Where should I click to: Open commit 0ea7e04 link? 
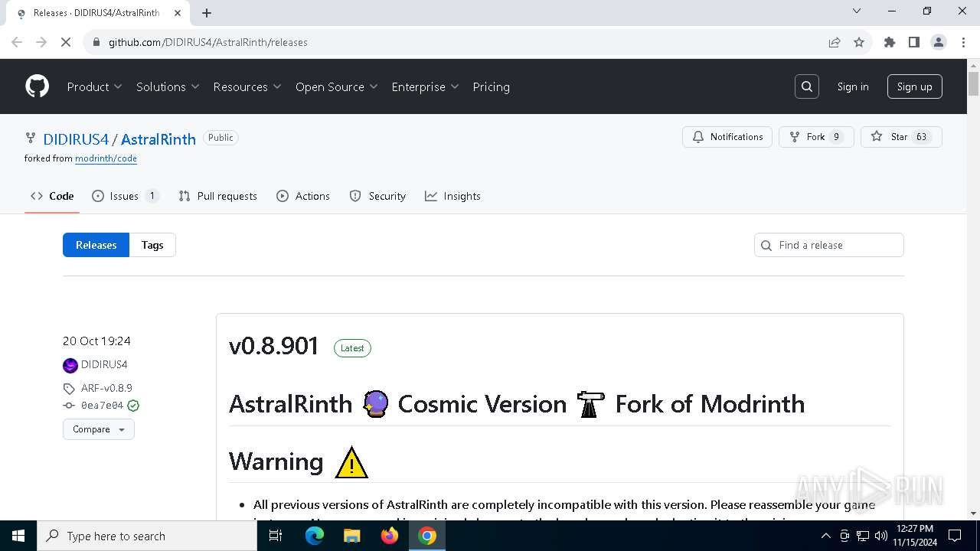click(x=102, y=406)
